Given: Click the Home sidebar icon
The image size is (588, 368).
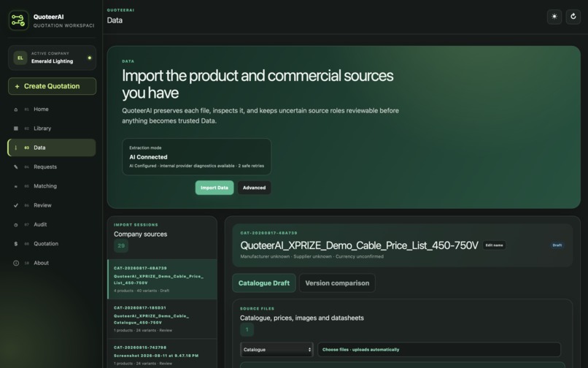Looking at the screenshot, I should tap(16, 110).
